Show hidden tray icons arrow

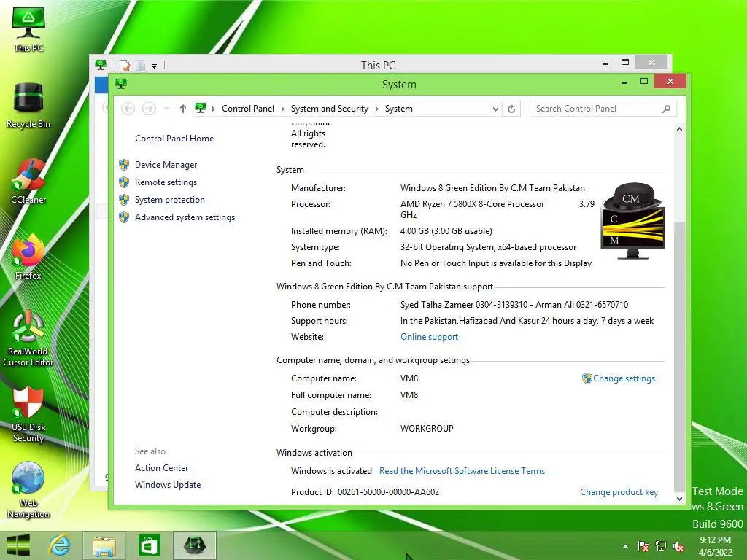[x=625, y=546]
